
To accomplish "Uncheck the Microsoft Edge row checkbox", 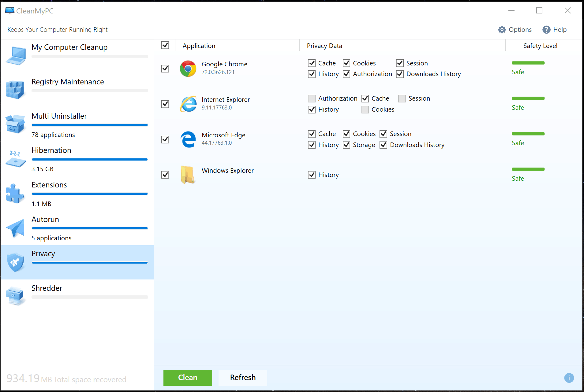I will 165,139.
